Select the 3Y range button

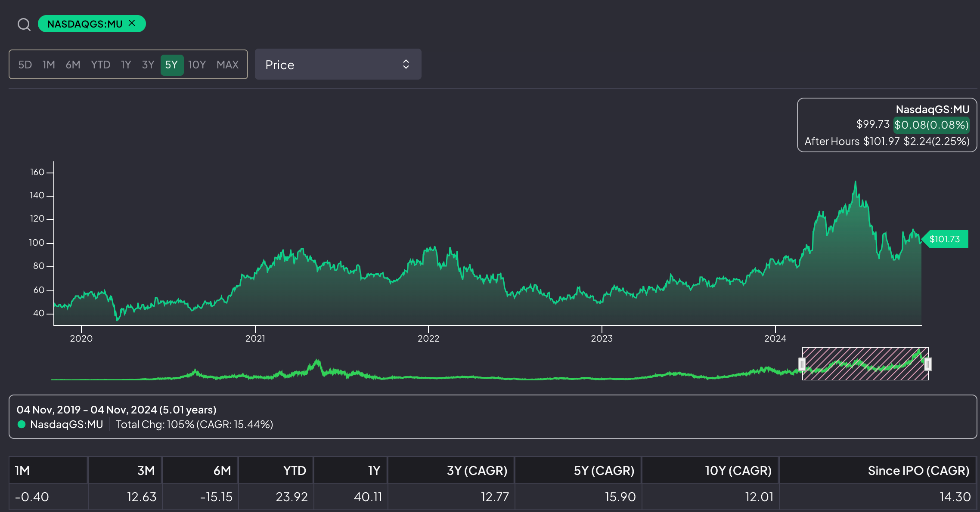[x=148, y=65]
